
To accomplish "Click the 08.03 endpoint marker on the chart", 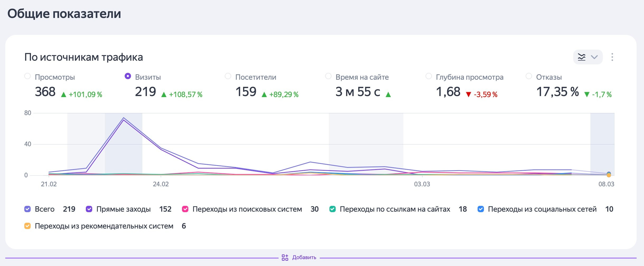I will click(x=609, y=174).
